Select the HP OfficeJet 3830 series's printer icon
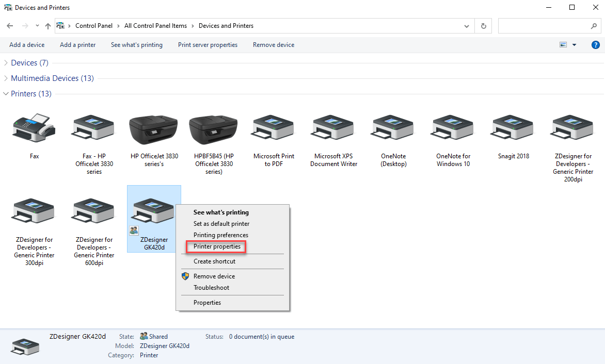This screenshot has height=364, width=605. [153, 130]
